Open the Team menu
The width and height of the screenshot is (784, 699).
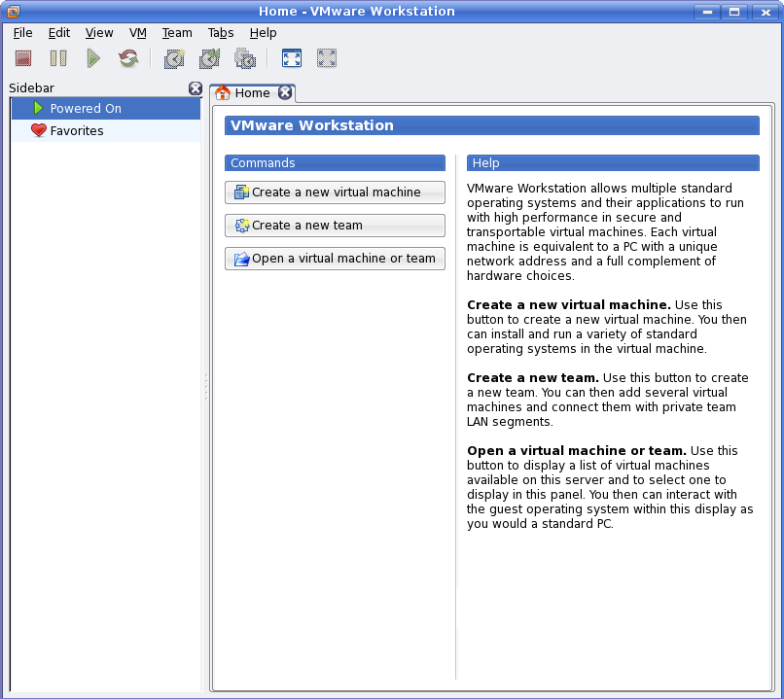(x=177, y=33)
